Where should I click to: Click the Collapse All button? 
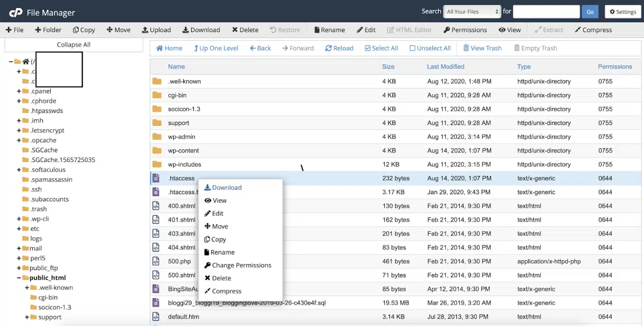[73, 44]
